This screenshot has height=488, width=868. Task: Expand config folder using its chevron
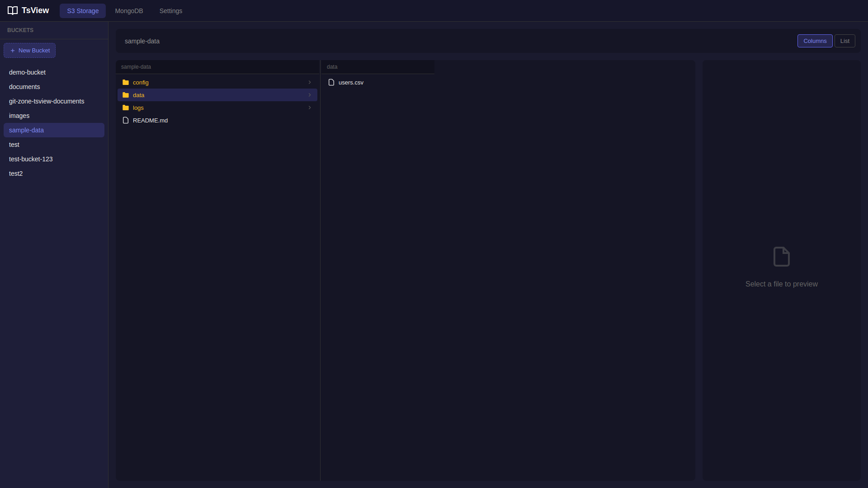[x=310, y=82]
